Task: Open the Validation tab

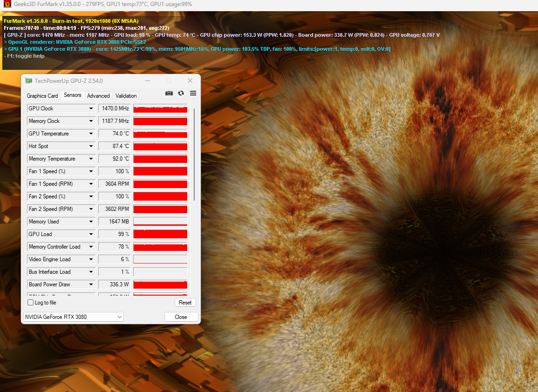Action: pyautogui.click(x=126, y=96)
